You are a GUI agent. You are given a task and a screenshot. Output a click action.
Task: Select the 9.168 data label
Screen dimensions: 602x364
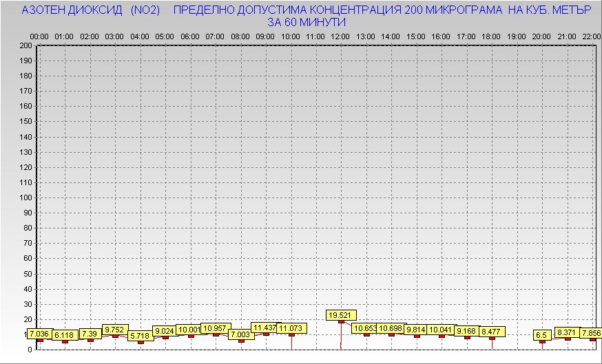tap(466, 331)
